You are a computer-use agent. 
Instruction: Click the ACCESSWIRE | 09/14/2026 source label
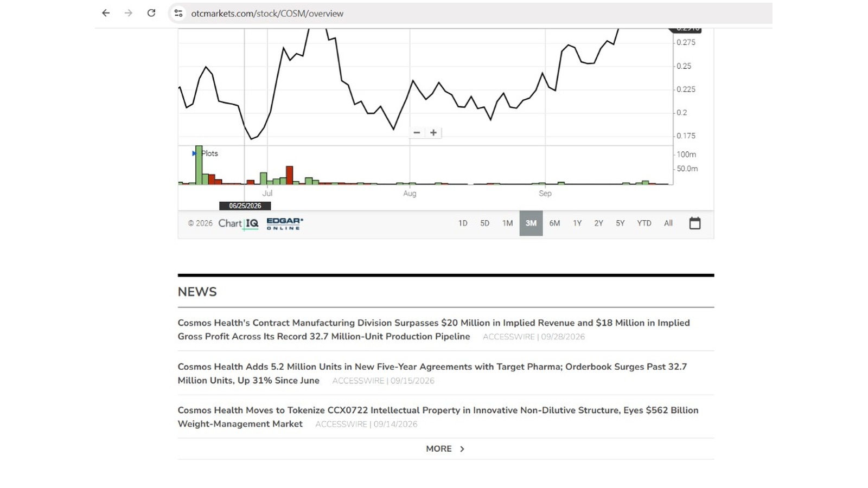[366, 425]
